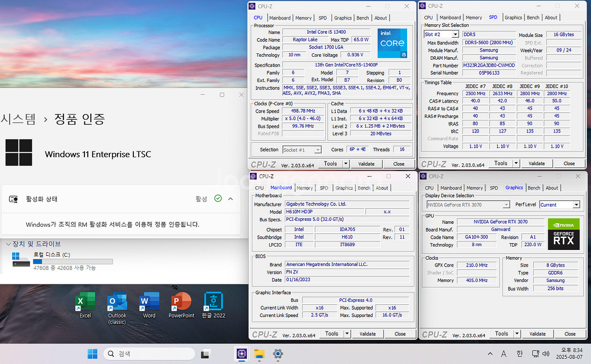Click Validate button in Graphics window
This screenshot has height=364, width=591.
(x=537, y=333)
